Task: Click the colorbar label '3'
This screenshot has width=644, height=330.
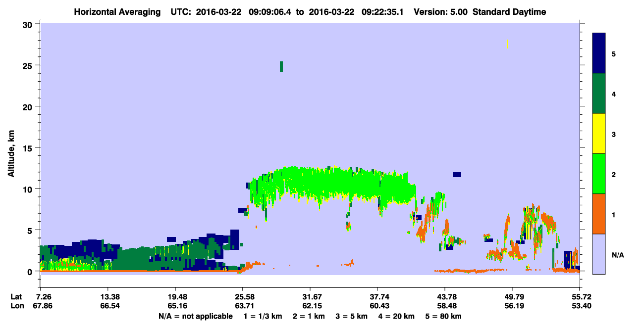Action: [614, 134]
